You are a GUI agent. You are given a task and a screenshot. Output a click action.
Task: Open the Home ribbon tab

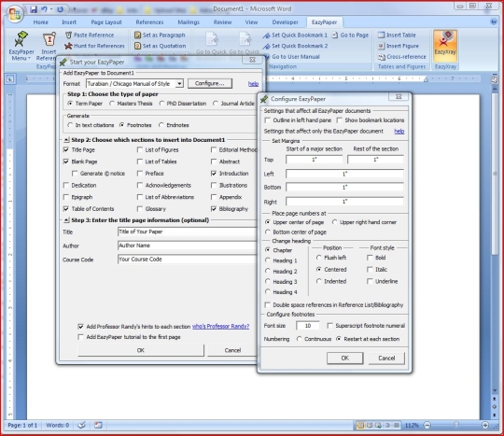click(40, 22)
